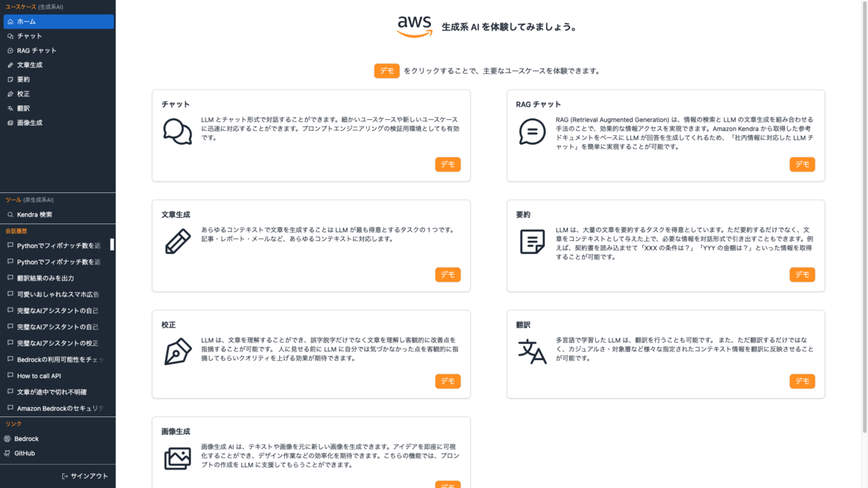The width and height of the screenshot is (868, 488).
Task: Select 翻訳 in the sidebar menu
Action: coord(59,108)
